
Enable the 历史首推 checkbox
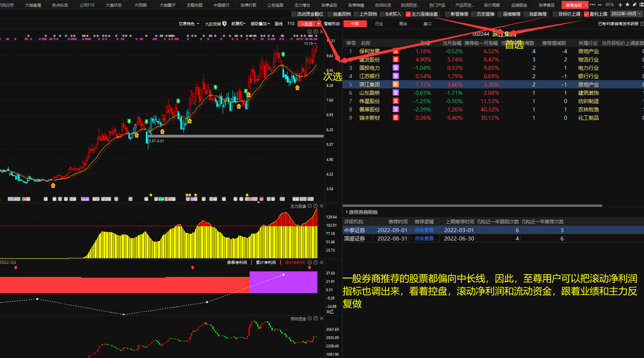(x=473, y=14)
